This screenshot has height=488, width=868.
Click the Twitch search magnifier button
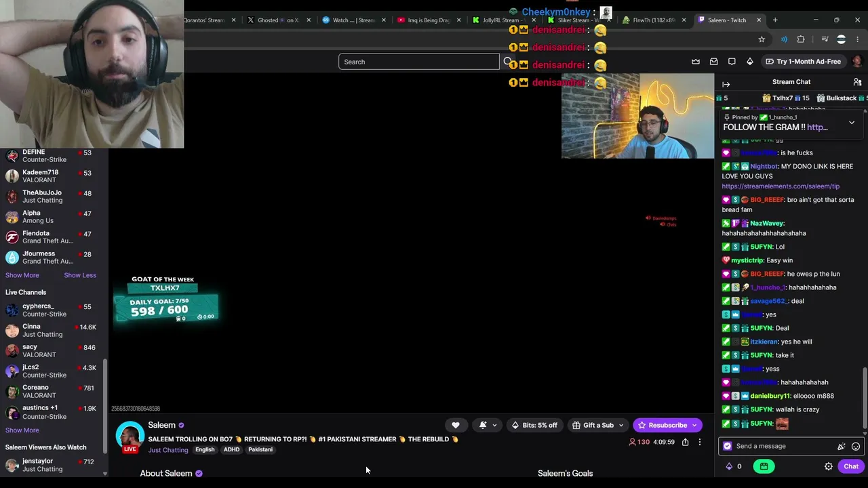coord(507,62)
